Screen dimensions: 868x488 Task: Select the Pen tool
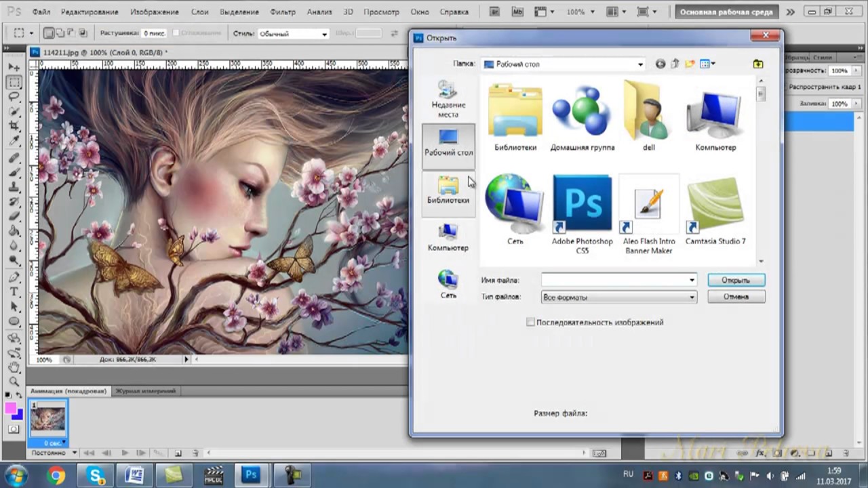pyautogui.click(x=14, y=278)
